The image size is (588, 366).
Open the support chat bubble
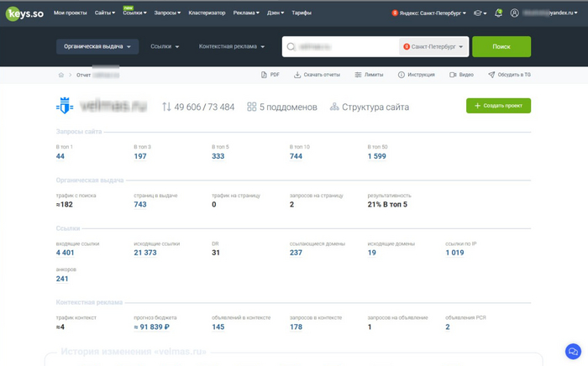tap(573, 351)
